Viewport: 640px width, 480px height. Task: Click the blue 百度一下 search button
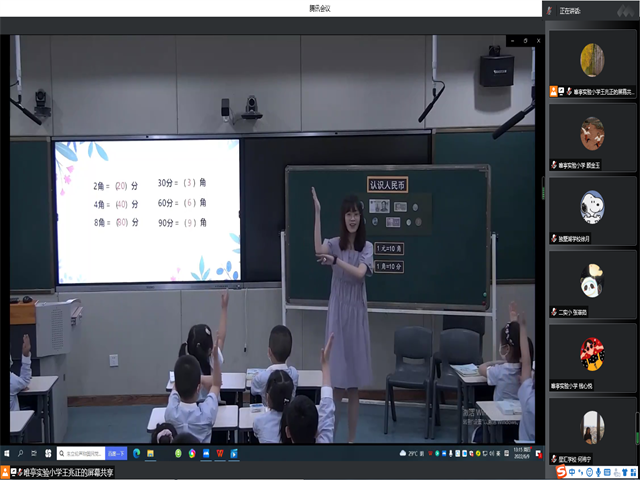tap(116, 453)
